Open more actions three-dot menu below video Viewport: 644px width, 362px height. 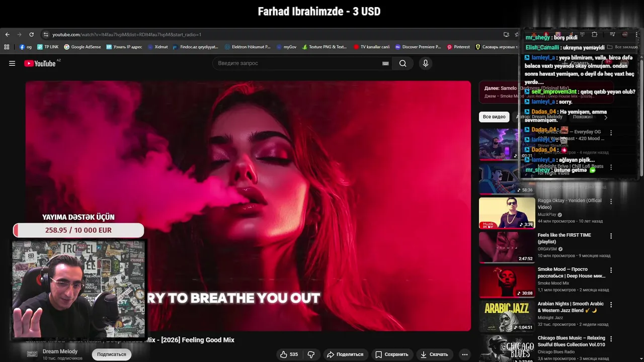(465, 354)
